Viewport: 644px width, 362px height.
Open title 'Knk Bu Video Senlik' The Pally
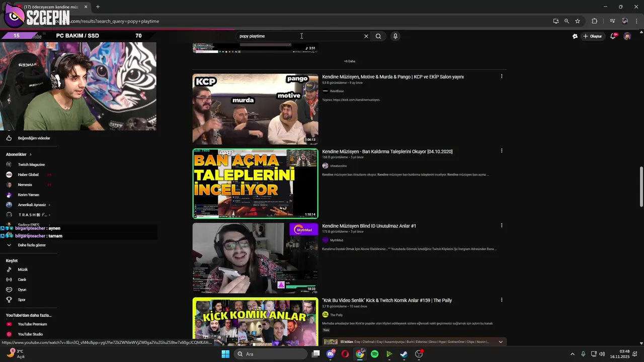coord(387,300)
